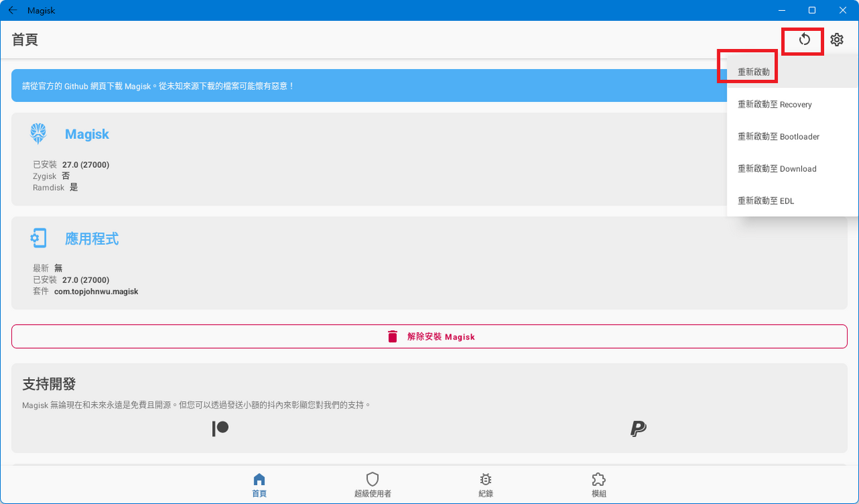Viewport: 859px width, 504px height.
Task: Select 重新啟動 from the reboot menu
Action: tap(793, 72)
